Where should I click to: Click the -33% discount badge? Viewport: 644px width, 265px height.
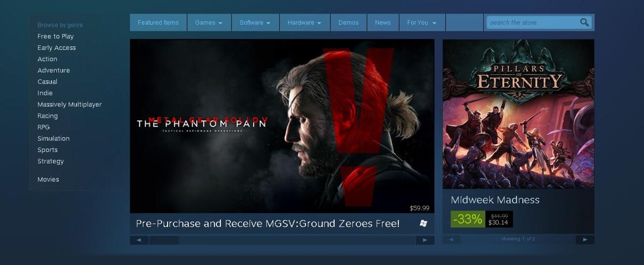coord(467,219)
